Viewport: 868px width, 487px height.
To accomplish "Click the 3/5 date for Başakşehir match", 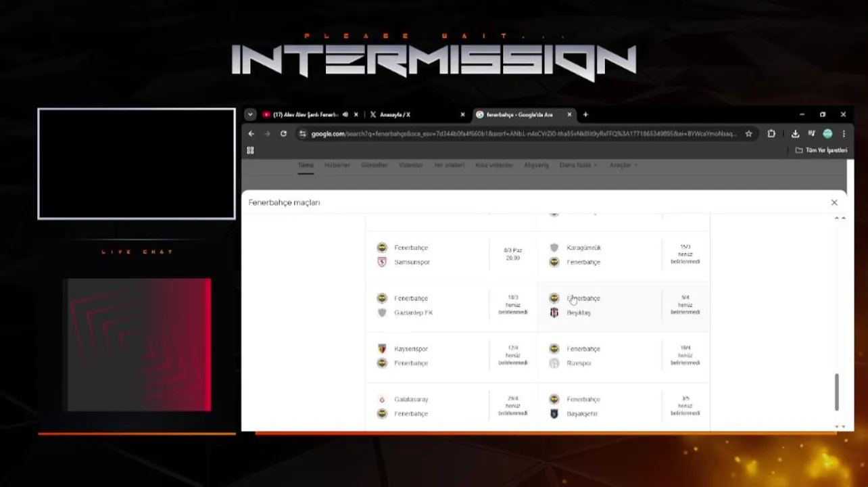I will (685, 398).
